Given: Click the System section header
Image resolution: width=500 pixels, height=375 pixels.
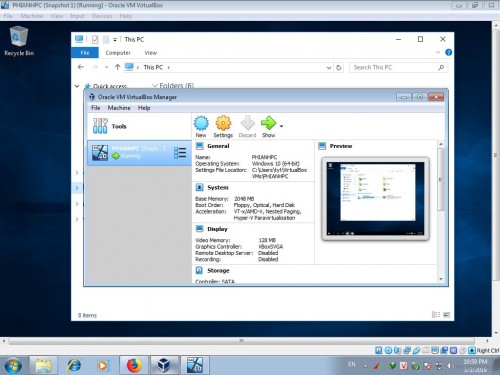Looking at the screenshot, I should click(218, 188).
